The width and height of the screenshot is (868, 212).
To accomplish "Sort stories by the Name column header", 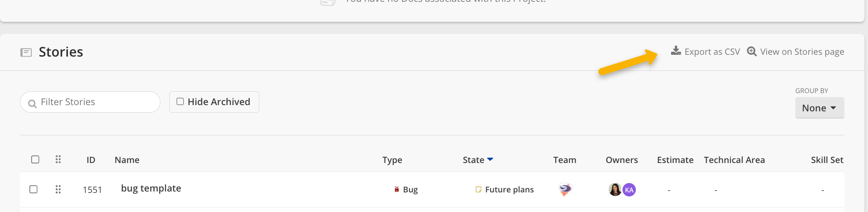I will [127, 160].
